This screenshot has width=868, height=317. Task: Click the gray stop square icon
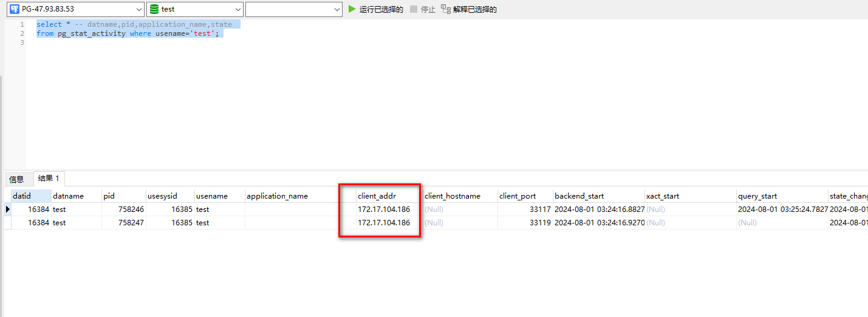click(x=414, y=9)
